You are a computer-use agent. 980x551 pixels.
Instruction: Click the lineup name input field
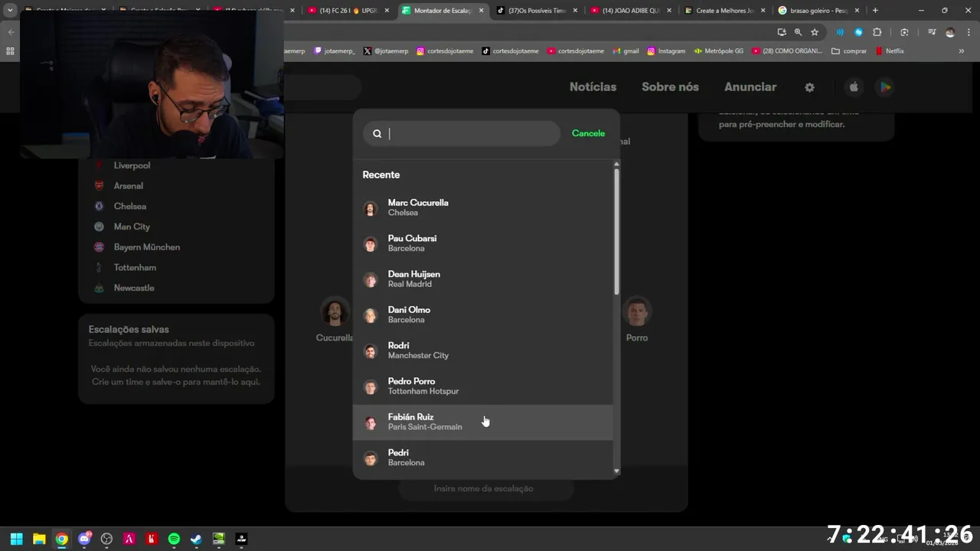coord(485,488)
